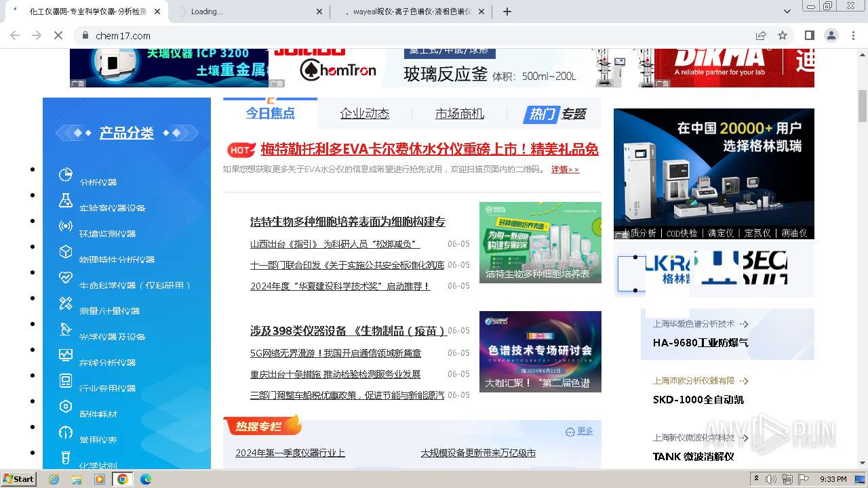
Task: Open SKD-1000全自动凯 product link
Action: click(698, 400)
